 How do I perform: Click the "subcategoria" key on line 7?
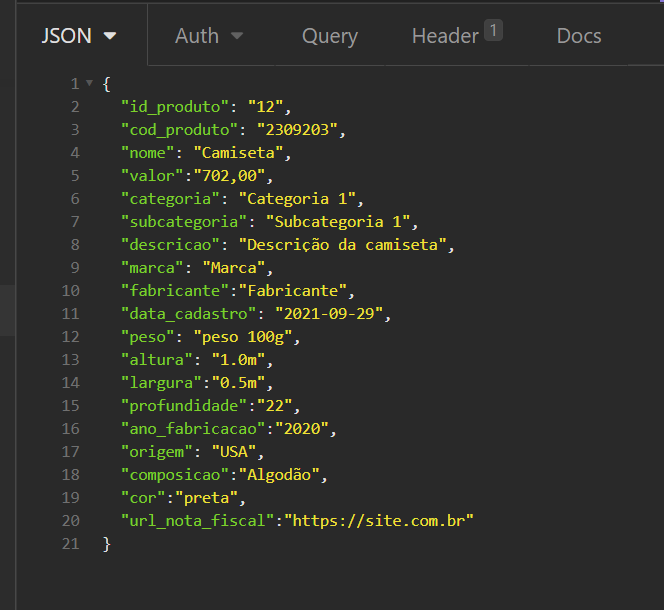tap(184, 222)
